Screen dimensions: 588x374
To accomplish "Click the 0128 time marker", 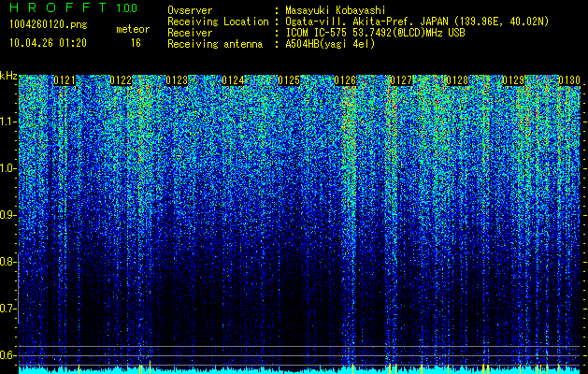I will (x=457, y=80).
